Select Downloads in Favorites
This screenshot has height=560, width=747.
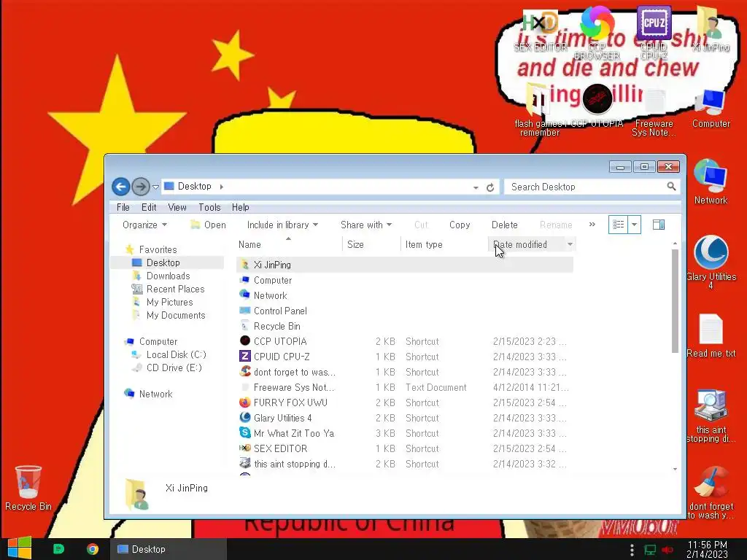tap(168, 276)
